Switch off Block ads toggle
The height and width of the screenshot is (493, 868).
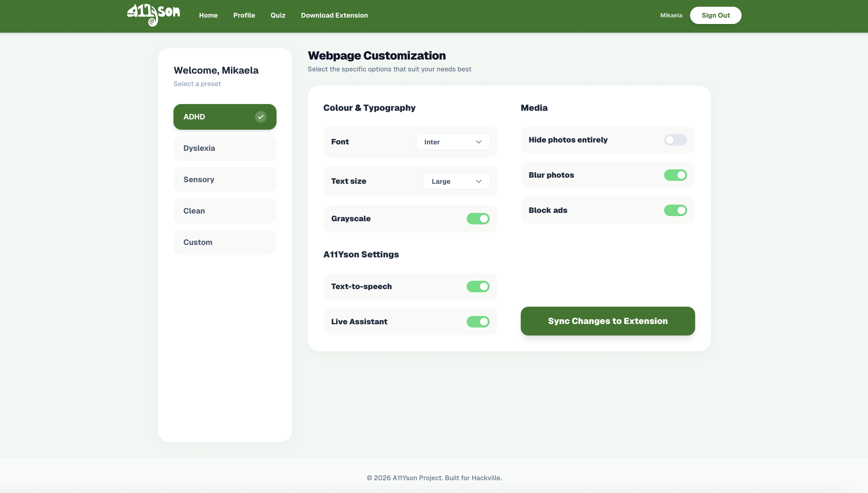(675, 210)
